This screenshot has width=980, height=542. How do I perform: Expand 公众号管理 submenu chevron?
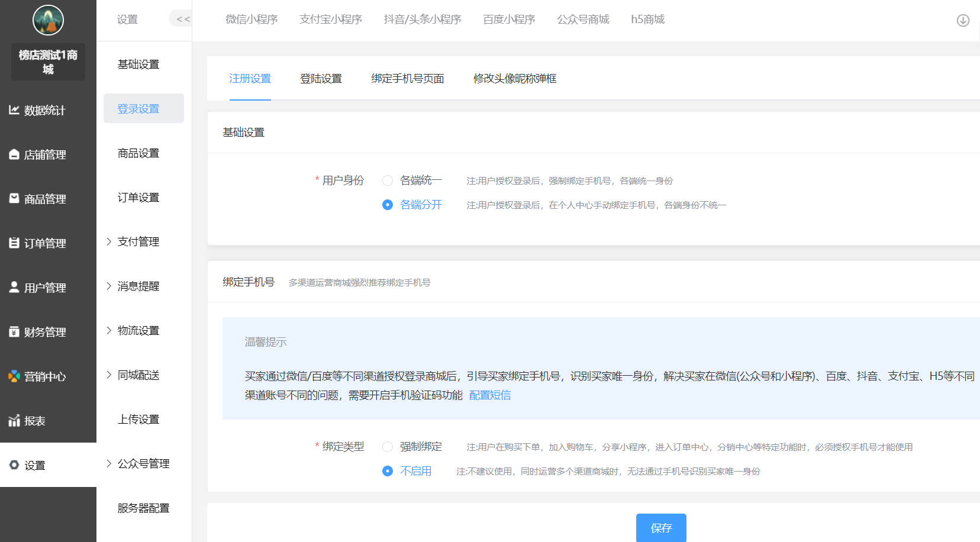click(109, 463)
